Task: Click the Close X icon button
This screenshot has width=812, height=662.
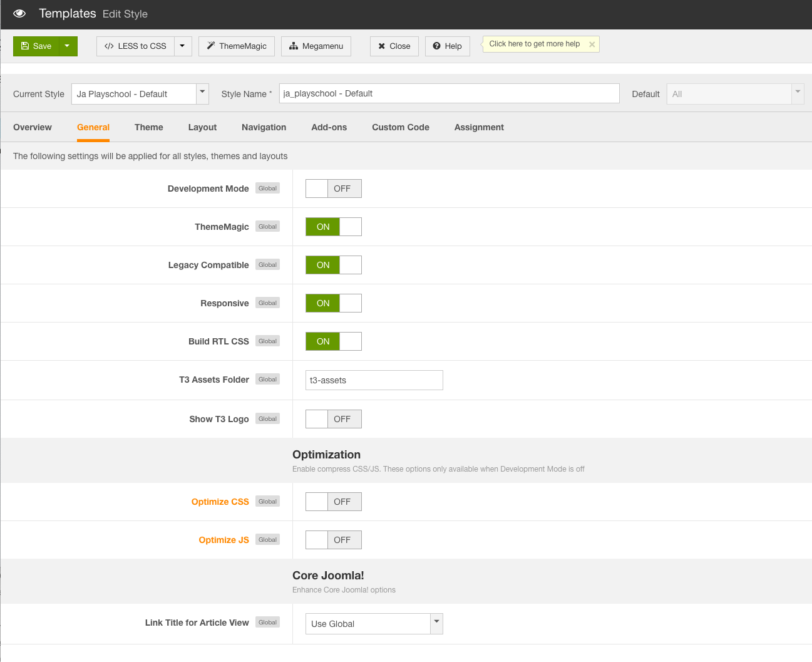Action: [x=394, y=46]
